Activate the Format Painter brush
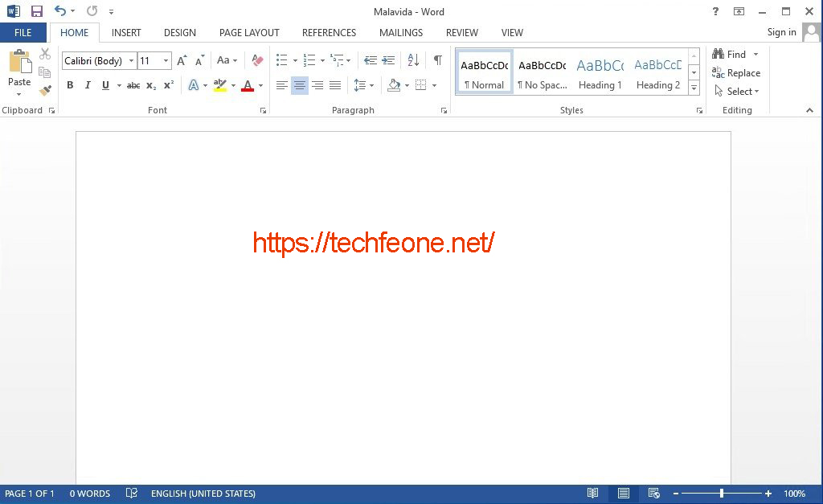 click(45, 90)
